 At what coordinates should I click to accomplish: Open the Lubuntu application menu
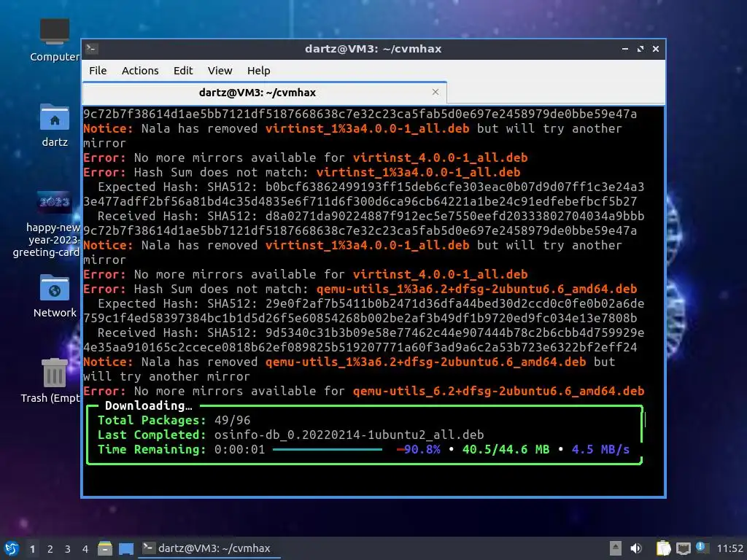(x=12, y=548)
